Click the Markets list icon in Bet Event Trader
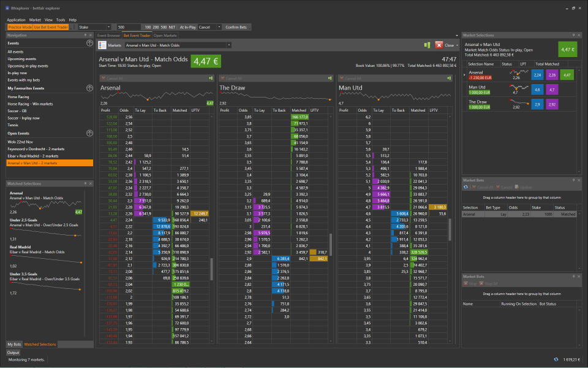Screen dimensions: 588x368 click(102, 45)
